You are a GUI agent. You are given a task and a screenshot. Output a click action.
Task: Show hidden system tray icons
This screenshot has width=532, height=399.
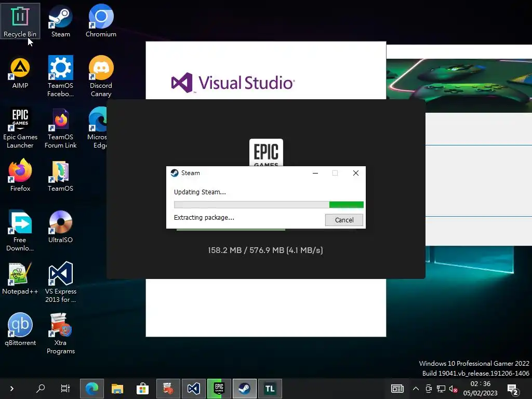(x=416, y=389)
